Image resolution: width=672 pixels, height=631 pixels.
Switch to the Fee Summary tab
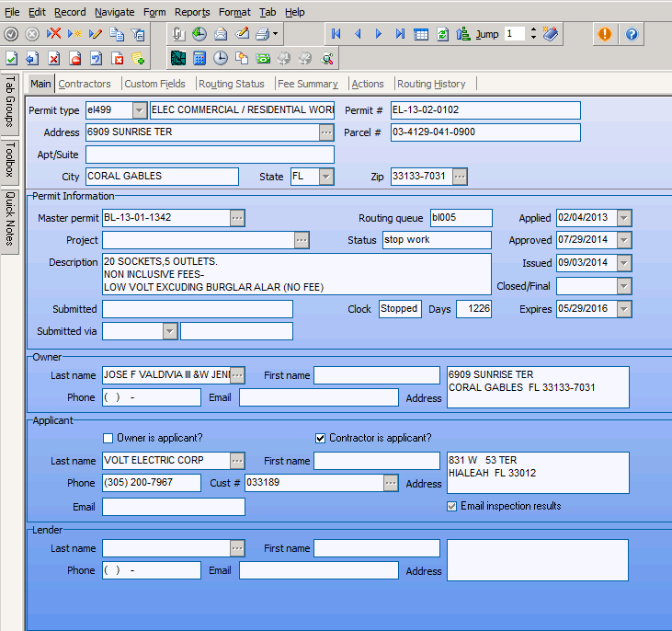[x=308, y=84]
